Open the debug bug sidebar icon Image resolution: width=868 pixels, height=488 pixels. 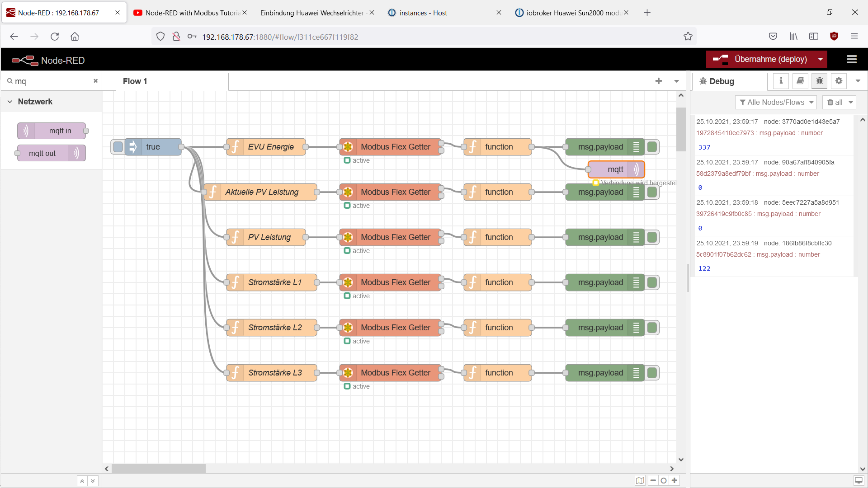point(820,81)
